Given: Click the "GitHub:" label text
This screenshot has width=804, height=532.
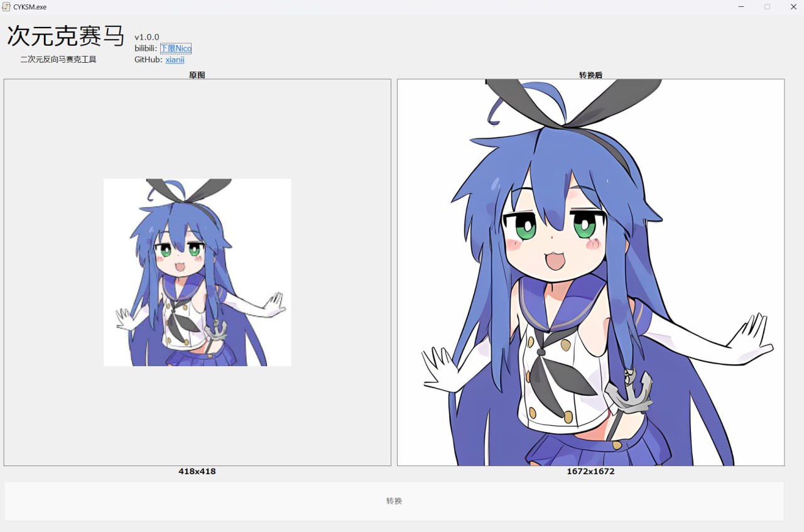Looking at the screenshot, I should point(149,60).
